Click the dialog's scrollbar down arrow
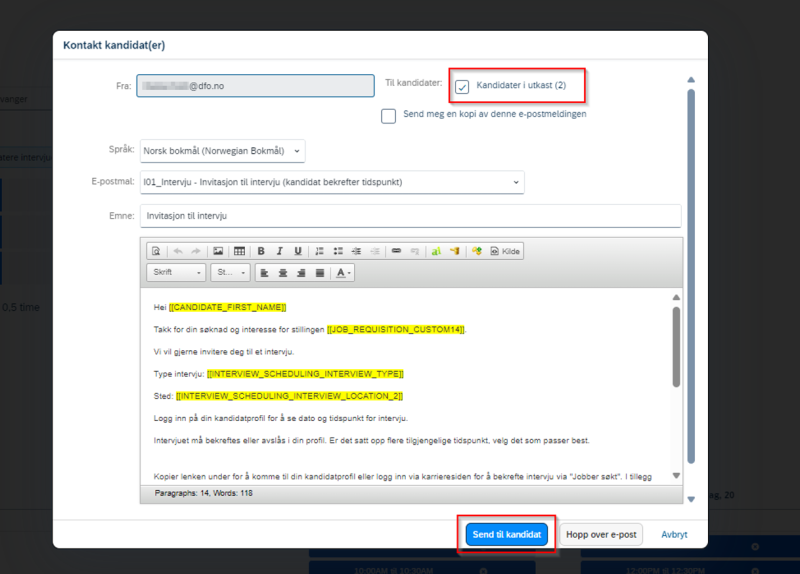The width and height of the screenshot is (800, 574). click(x=691, y=499)
